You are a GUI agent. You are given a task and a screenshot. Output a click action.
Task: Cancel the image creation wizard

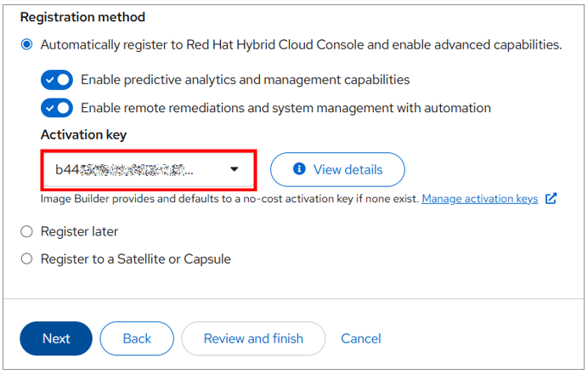360,338
